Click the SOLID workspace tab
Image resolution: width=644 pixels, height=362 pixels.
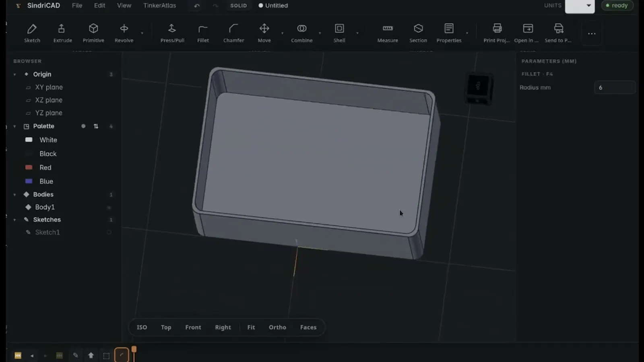(238, 6)
